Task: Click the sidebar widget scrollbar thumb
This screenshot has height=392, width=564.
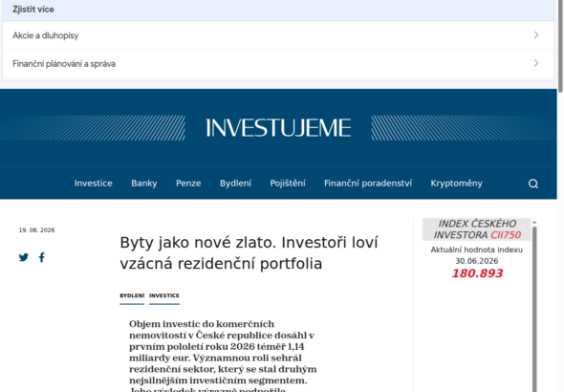Action: click(534, 309)
